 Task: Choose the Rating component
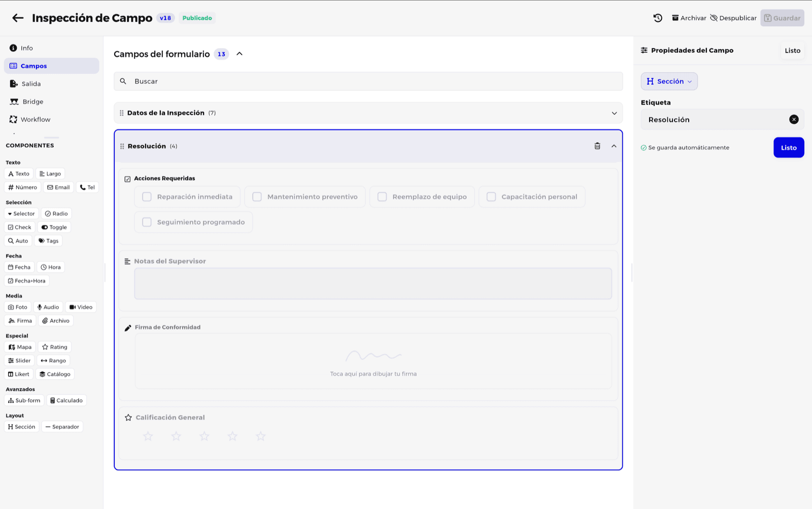pyautogui.click(x=55, y=347)
